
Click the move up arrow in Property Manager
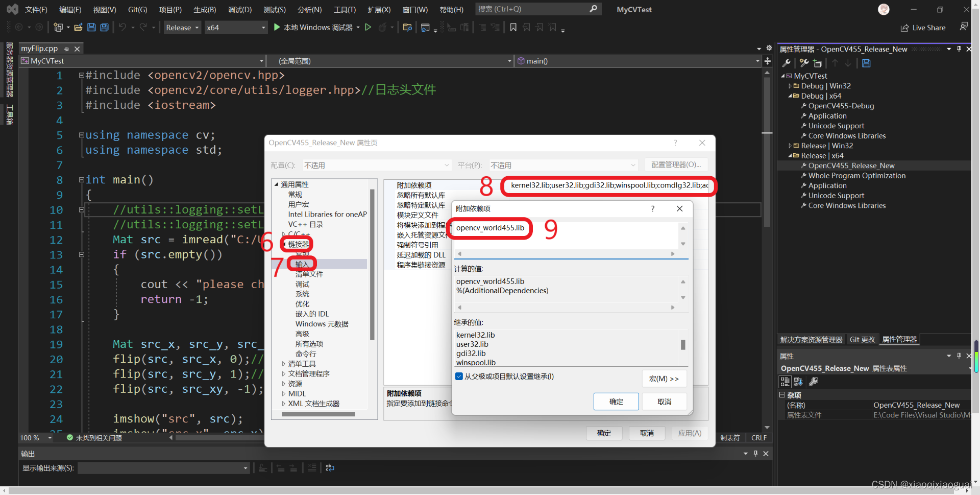coord(835,63)
